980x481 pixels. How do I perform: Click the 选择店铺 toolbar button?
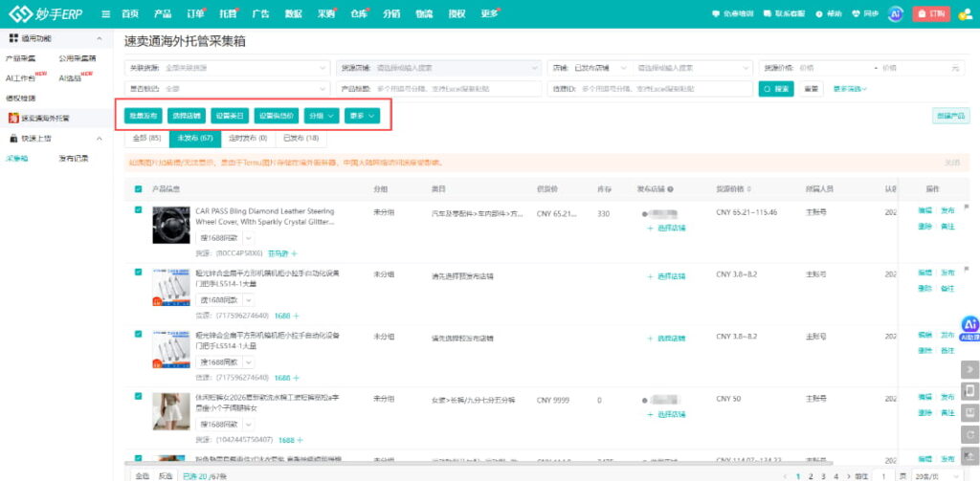(x=187, y=116)
